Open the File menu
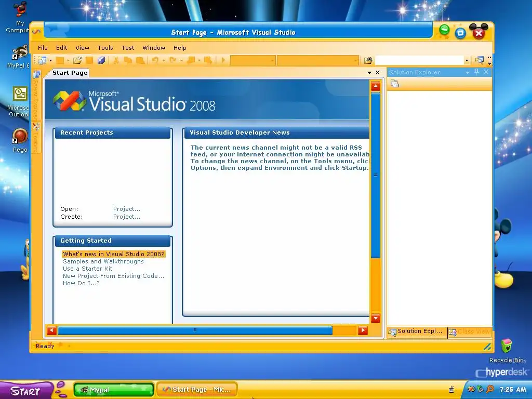Image resolution: width=532 pixels, height=399 pixels. point(43,48)
